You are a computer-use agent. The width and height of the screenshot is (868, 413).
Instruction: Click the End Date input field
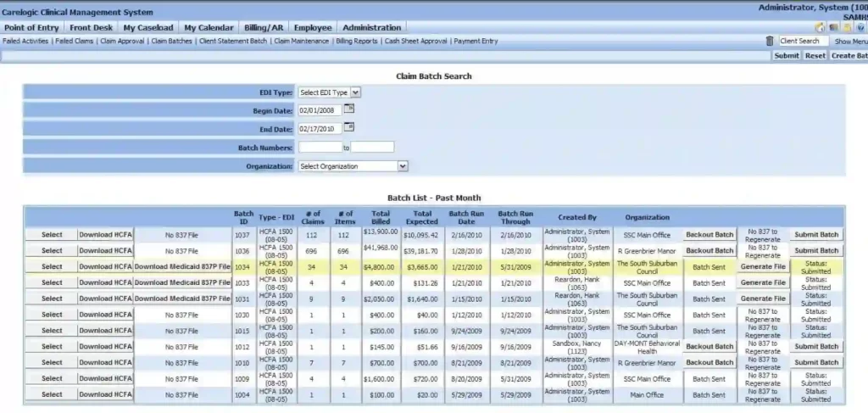pyautogui.click(x=320, y=129)
